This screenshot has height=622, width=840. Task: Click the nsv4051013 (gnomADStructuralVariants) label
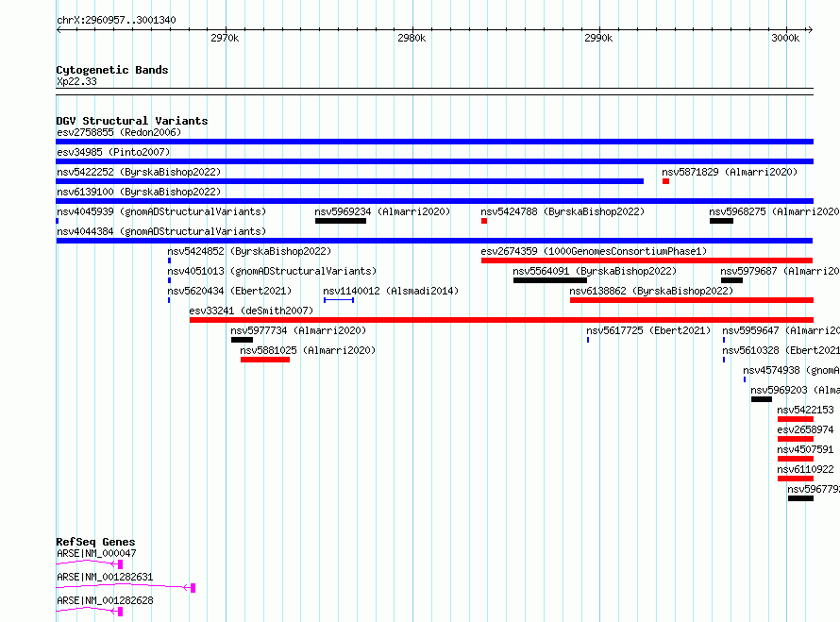click(272, 271)
